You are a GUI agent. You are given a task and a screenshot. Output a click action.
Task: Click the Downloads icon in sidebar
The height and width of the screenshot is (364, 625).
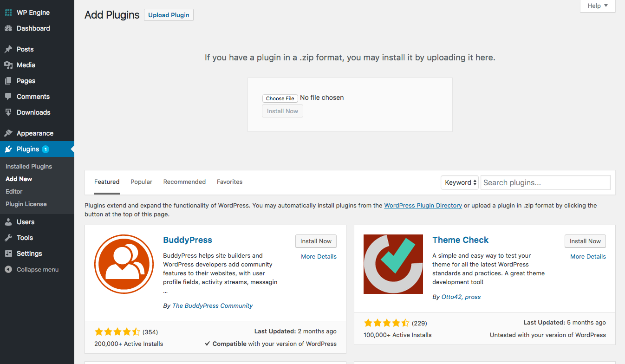8,112
